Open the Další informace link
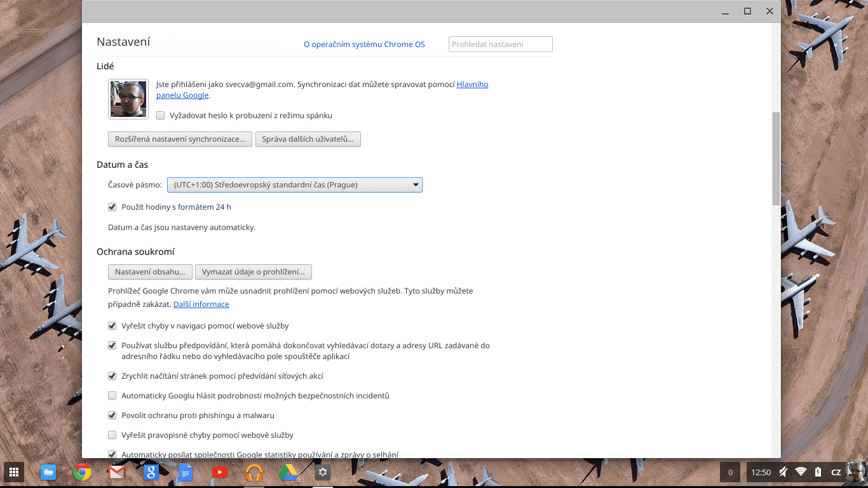Viewport: 868px width, 488px height. 201,304
